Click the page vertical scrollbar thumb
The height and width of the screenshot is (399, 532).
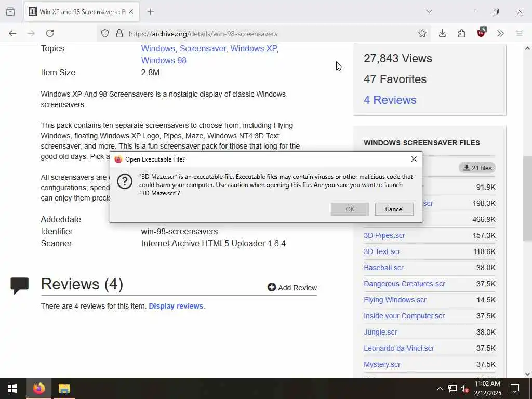(527, 198)
